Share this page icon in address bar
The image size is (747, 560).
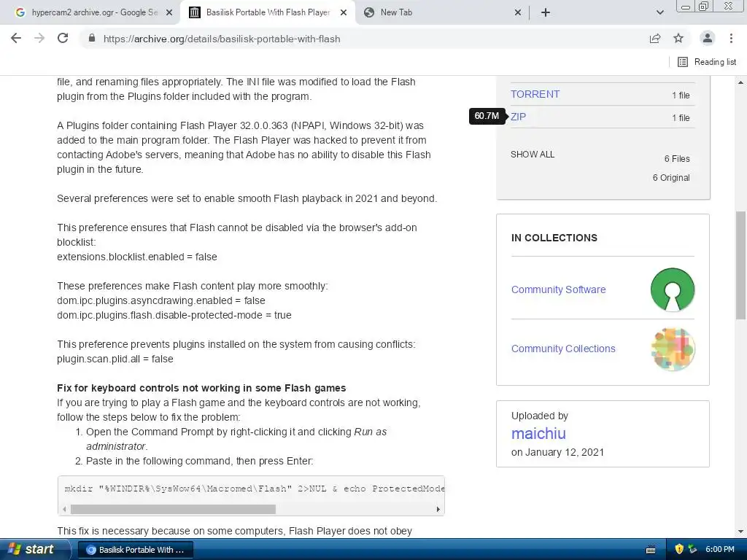click(655, 39)
